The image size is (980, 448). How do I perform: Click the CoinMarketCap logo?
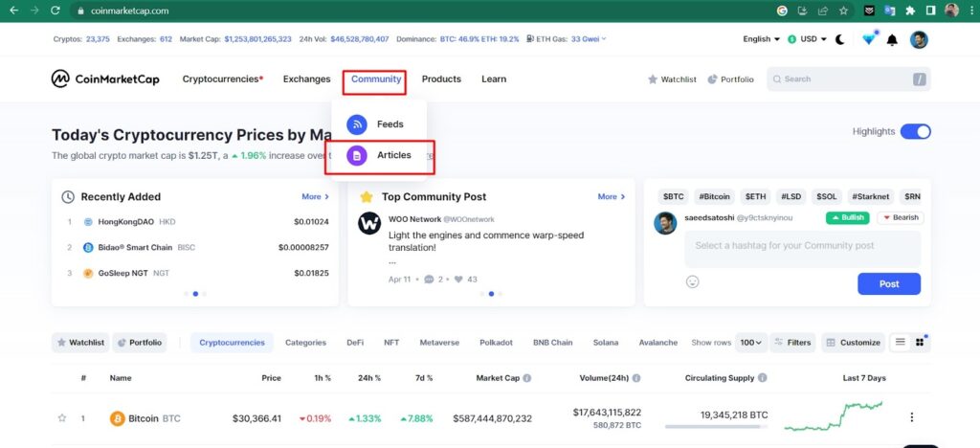(105, 78)
